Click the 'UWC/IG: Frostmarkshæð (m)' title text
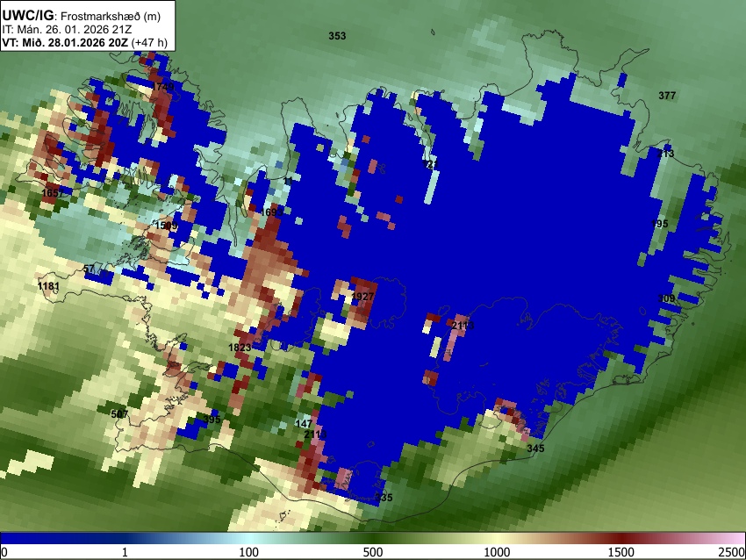The width and height of the screenshot is (746, 560). [x=82, y=16]
